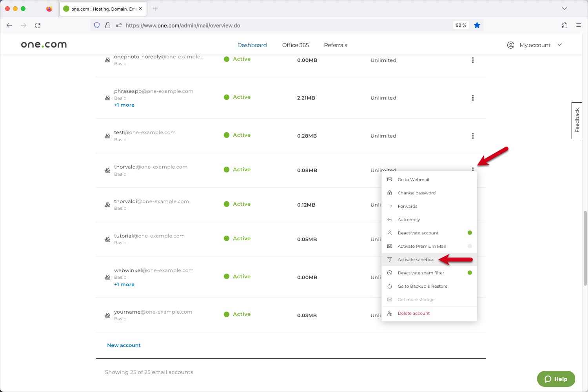Open the three-dot menu for phraseapp@one-example.com
This screenshot has height=392, width=588.
tap(473, 98)
